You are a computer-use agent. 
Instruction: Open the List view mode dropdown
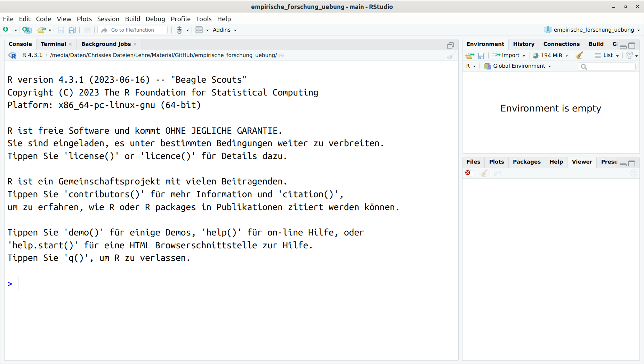click(x=607, y=56)
